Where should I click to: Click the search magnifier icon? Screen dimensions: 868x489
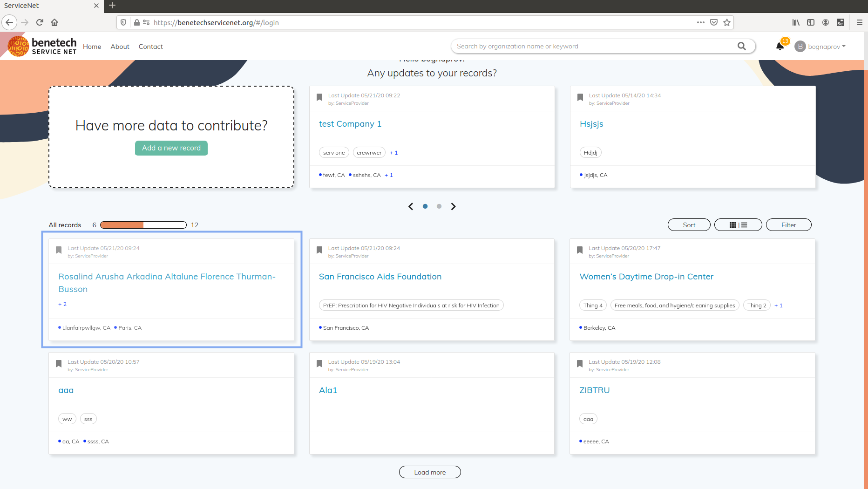pos(742,46)
